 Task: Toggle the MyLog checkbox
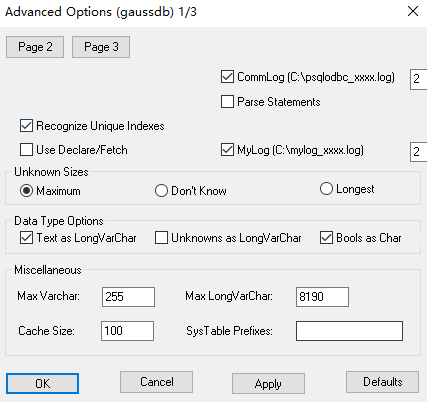[x=227, y=150]
